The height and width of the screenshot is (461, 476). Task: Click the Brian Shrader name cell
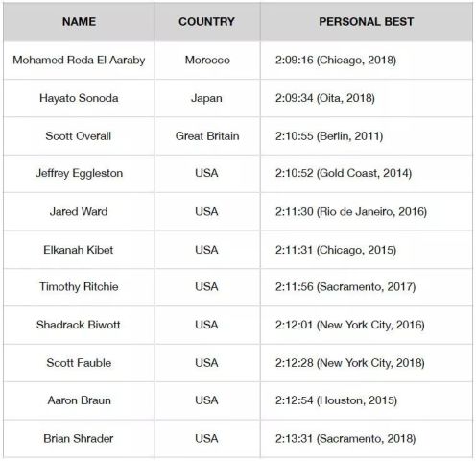[x=79, y=438]
